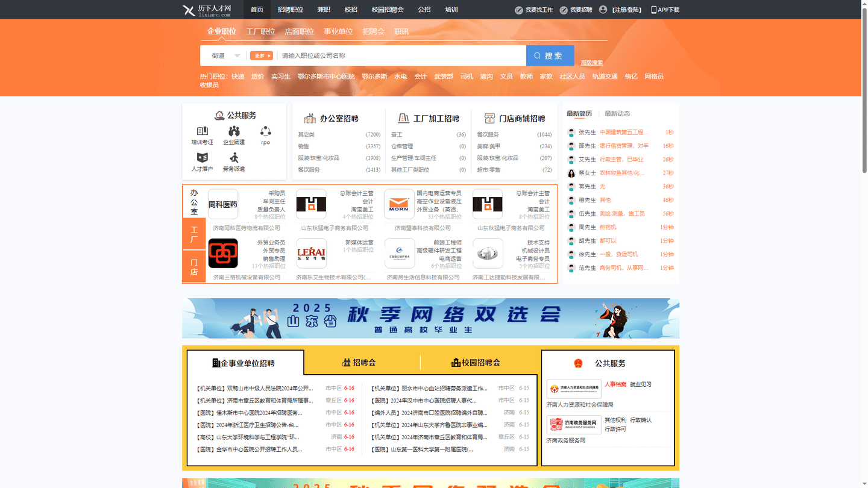Open the 劳务派遣 service icon
Screen dimensions: 868x488
pos(234,158)
